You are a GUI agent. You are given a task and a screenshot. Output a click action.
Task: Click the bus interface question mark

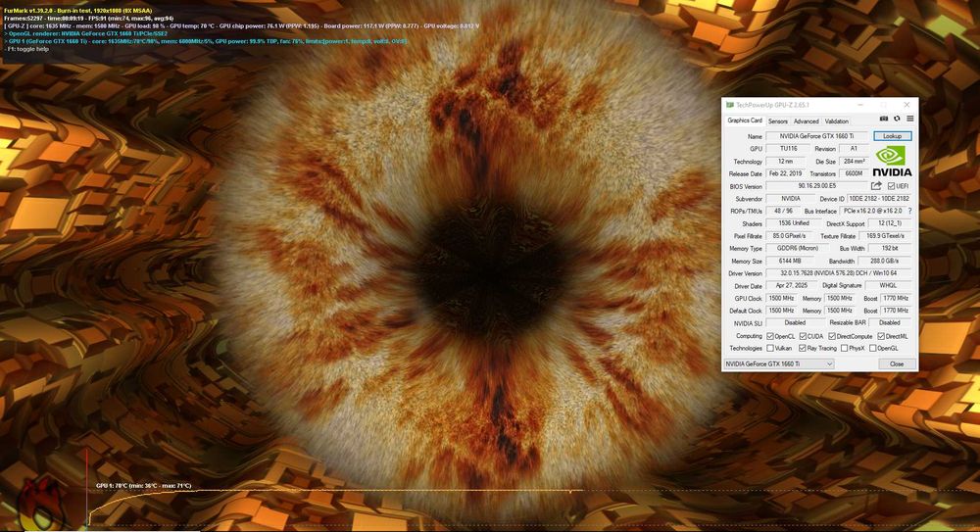coord(909,211)
